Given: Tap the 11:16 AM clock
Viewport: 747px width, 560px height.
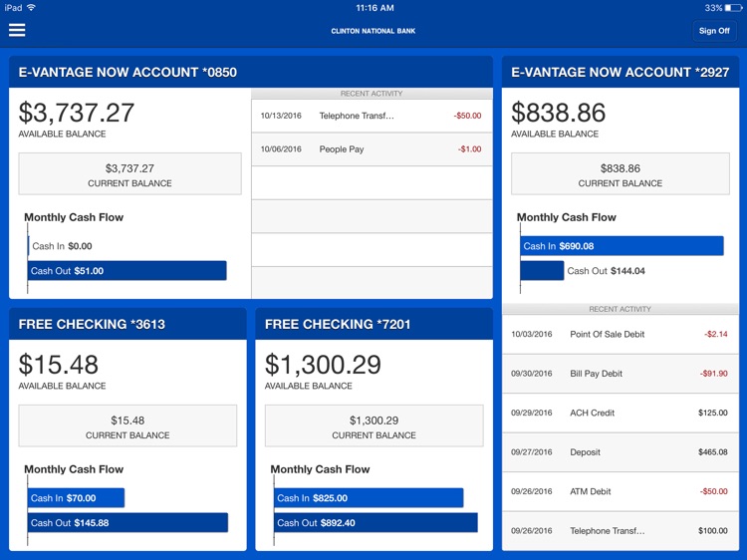Looking at the screenshot, I should click(374, 8).
